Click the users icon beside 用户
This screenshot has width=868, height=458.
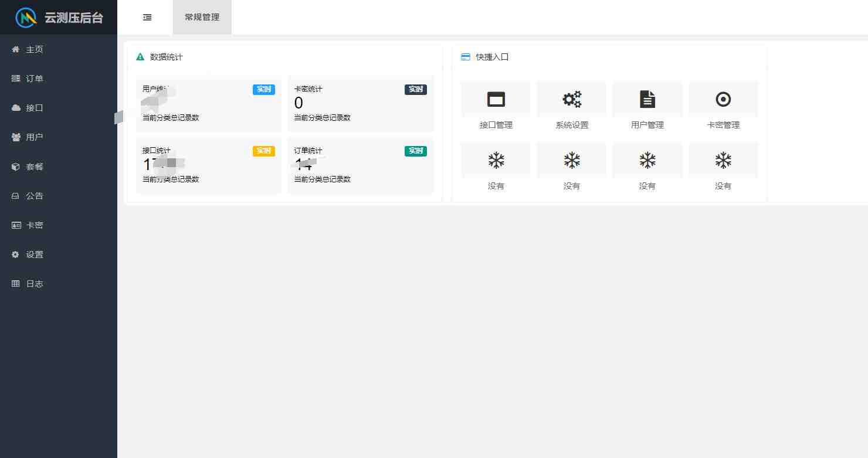pyautogui.click(x=16, y=137)
